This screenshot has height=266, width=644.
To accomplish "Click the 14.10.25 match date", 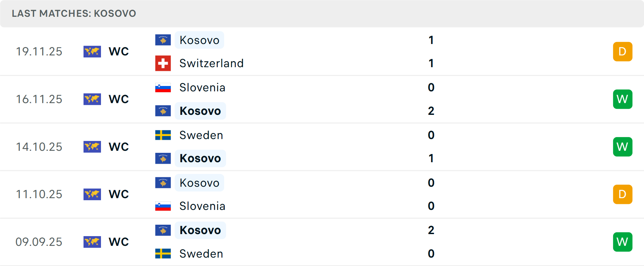I will point(39,147).
